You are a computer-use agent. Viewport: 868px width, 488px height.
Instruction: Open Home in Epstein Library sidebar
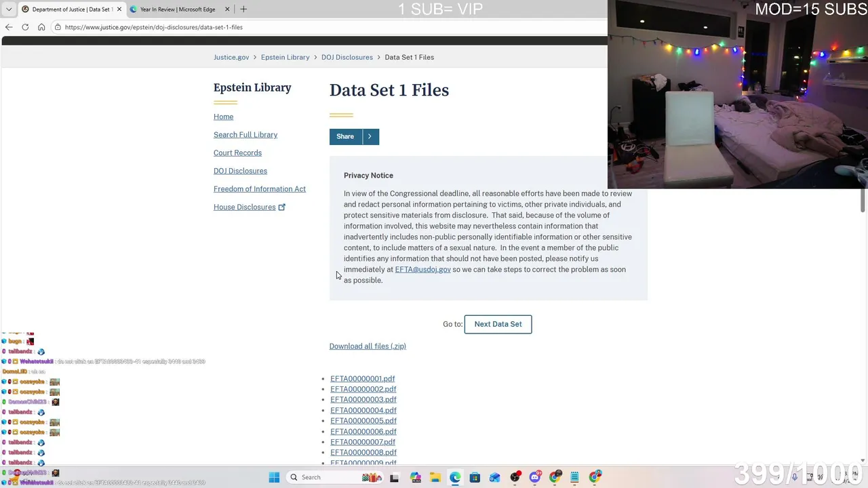pos(223,117)
